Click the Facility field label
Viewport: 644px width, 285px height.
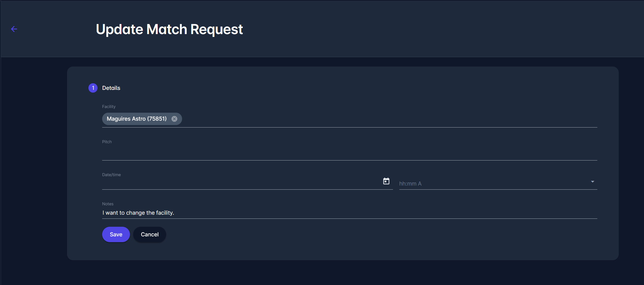[109, 107]
